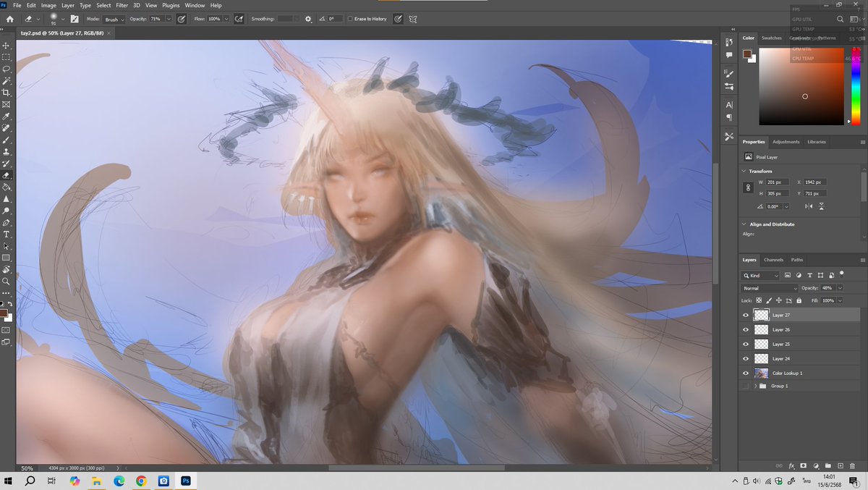Select the Magic Wand tool
Image resolution: width=868 pixels, height=490 pixels.
click(x=7, y=80)
